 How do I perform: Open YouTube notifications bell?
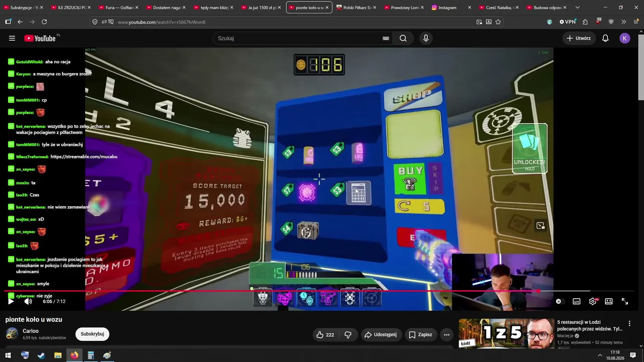(605, 38)
